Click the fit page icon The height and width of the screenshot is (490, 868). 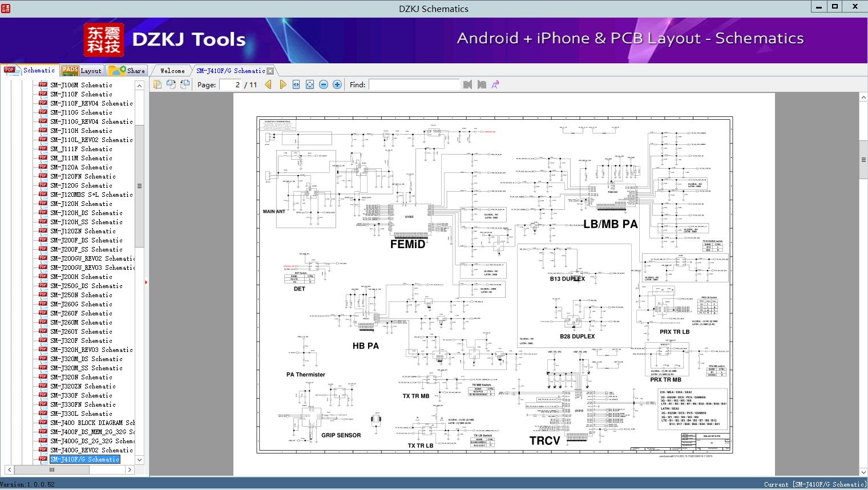(310, 84)
